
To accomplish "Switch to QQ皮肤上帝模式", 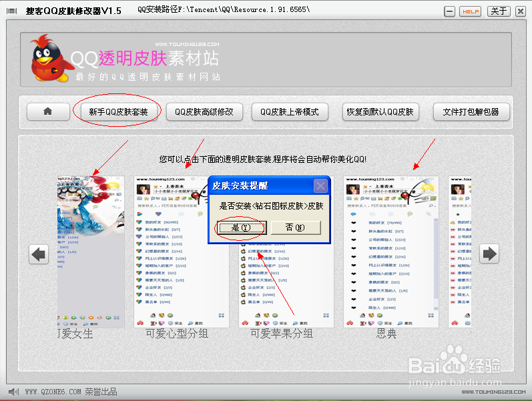I will coord(290,111).
